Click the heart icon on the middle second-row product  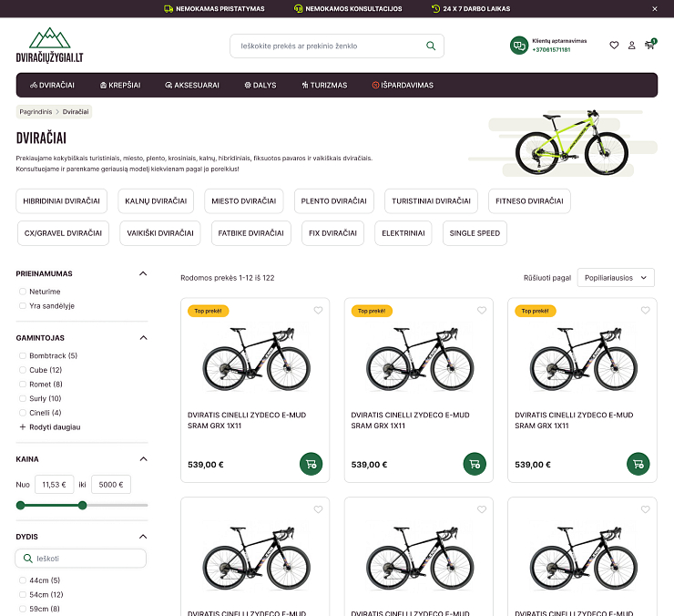pos(482,509)
